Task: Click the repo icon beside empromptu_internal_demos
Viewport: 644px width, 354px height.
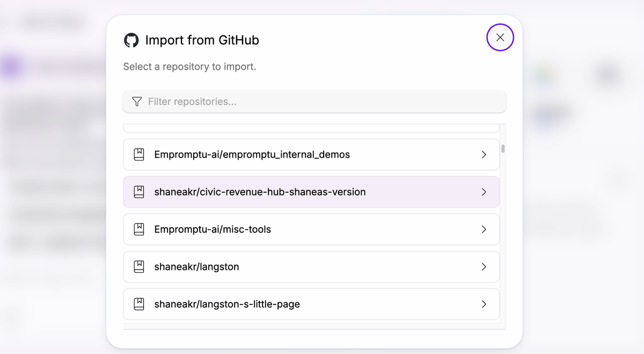Action: pos(139,155)
